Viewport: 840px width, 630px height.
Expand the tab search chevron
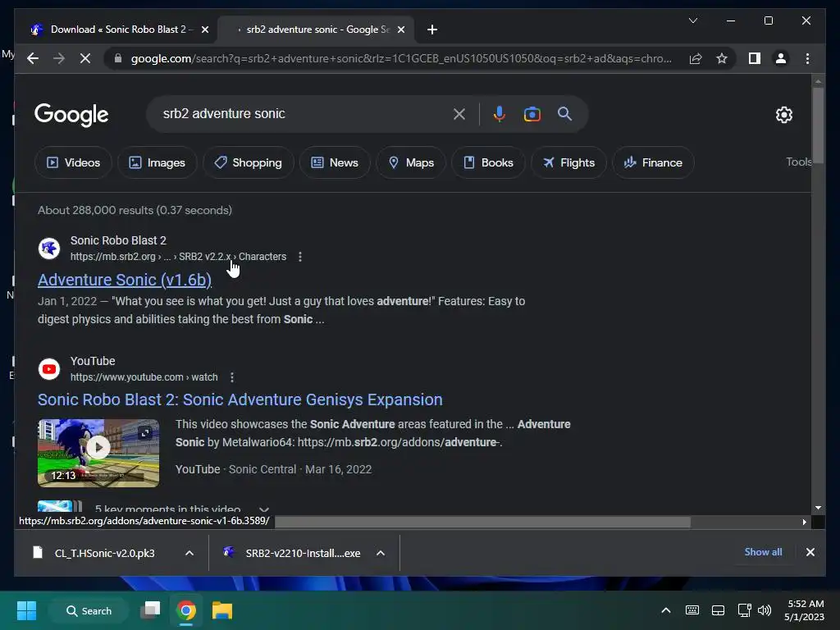pos(692,21)
